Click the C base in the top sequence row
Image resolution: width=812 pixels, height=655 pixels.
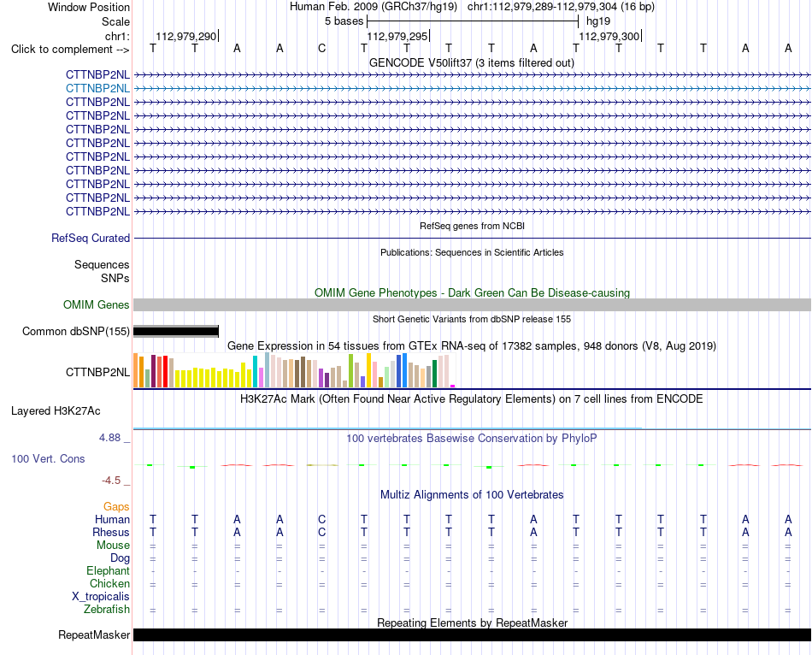tap(321, 49)
